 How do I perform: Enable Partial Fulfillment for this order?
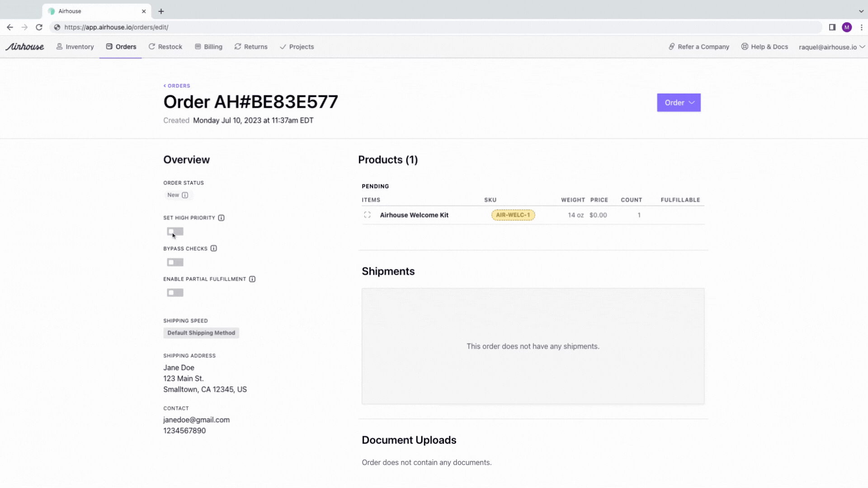point(175,292)
